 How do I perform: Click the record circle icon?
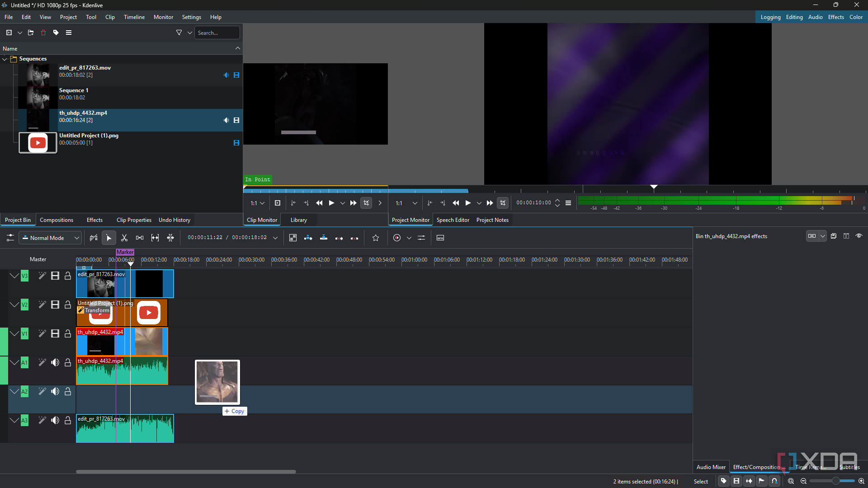397,238
